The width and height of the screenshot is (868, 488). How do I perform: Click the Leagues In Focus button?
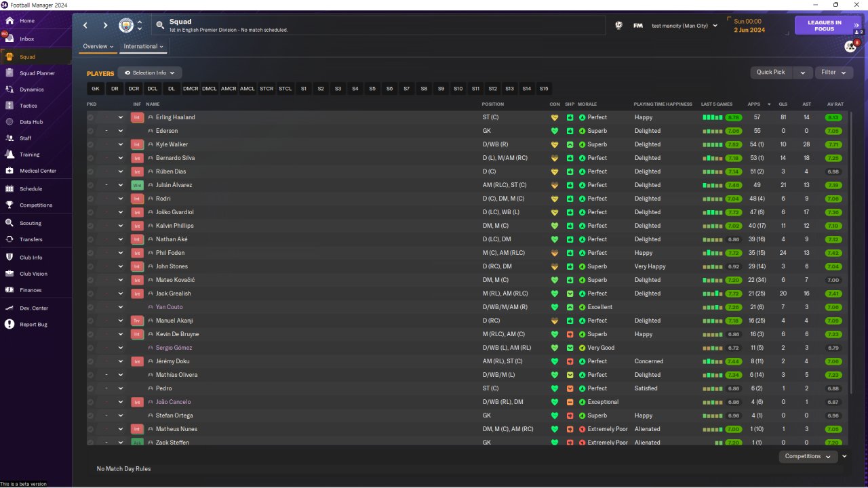pyautogui.click(x=828, y=26)
